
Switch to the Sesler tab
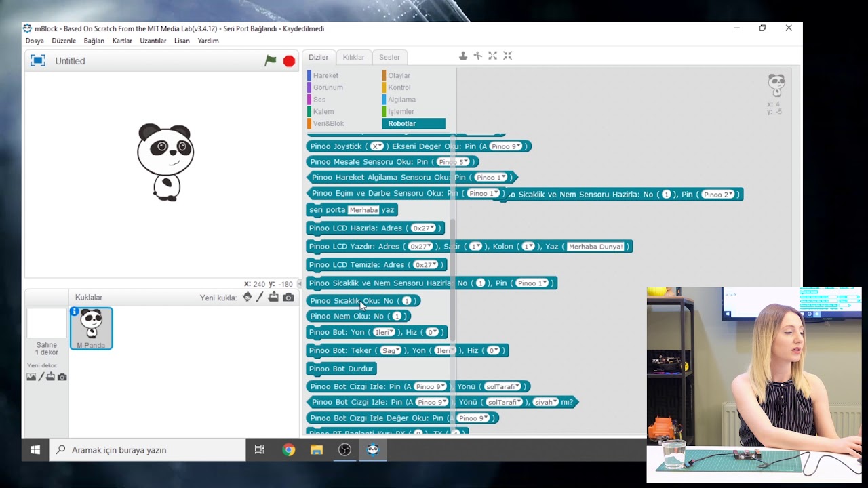click(x=389, y=58)
